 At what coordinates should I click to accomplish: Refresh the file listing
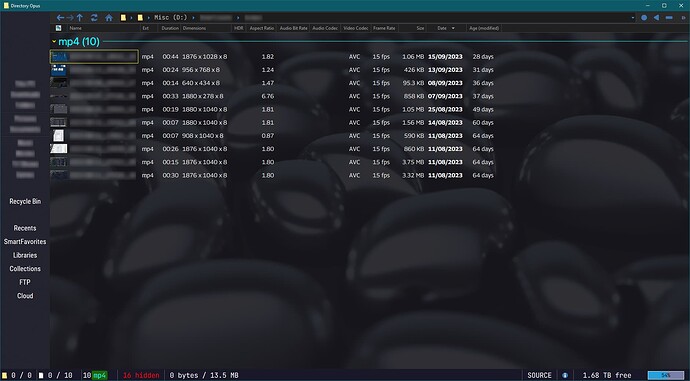[x=94, y=18]
